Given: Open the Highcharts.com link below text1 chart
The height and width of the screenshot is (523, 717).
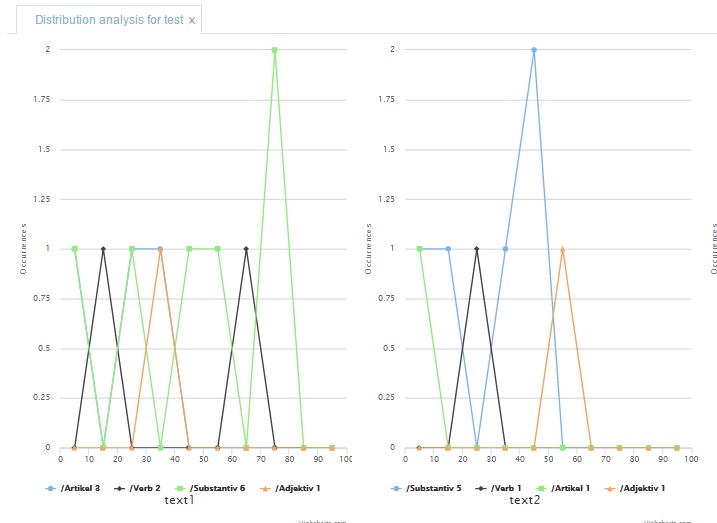Looking at the screenshot, I should tap(322, 520).
